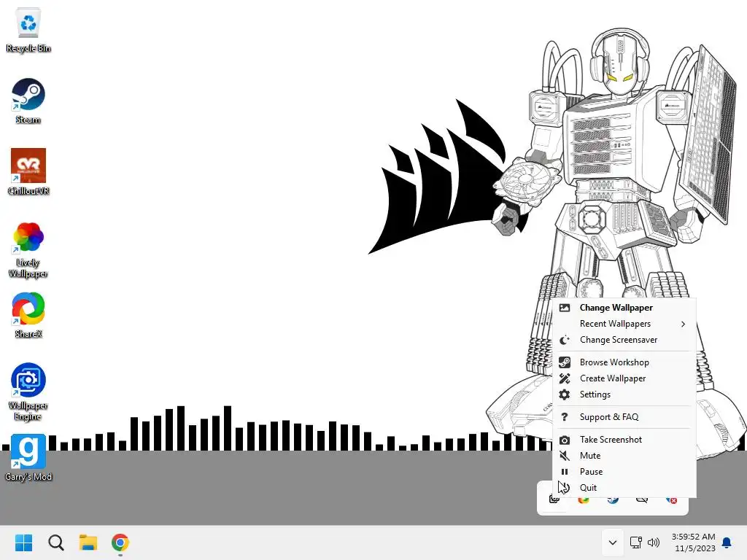Click the red-X tray overflow icon

671,500
